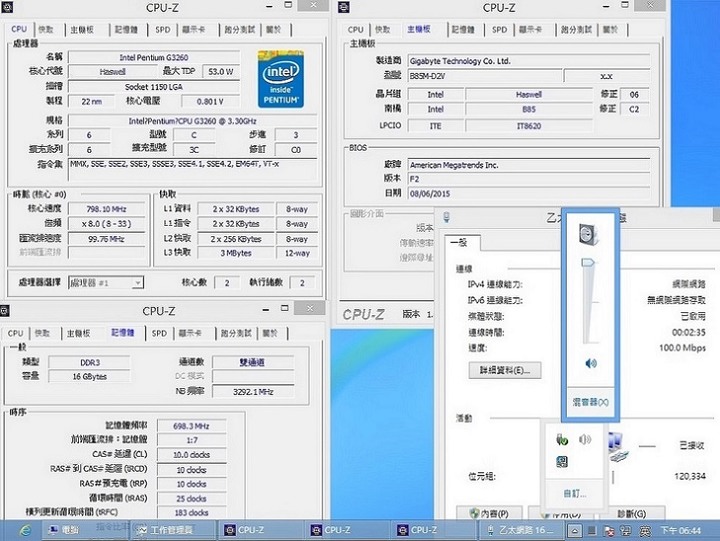Click the CAS latency value 10.0 clocks

pyautogui.click(x=191, y=455)
